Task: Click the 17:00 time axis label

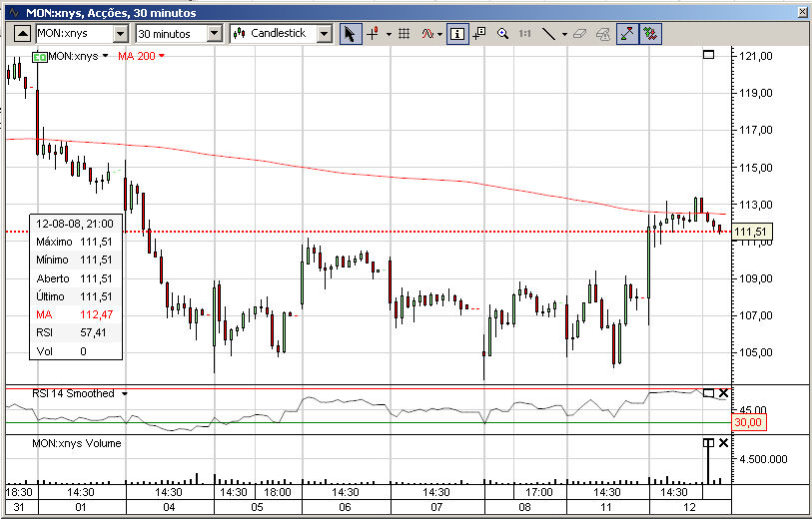Action: (539, 492)
